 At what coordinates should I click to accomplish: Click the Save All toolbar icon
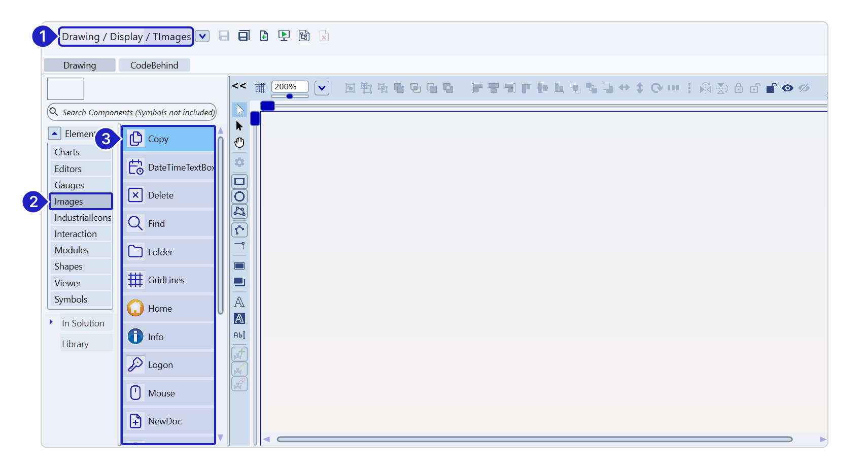pyautogui.click(x=244, y=36)
